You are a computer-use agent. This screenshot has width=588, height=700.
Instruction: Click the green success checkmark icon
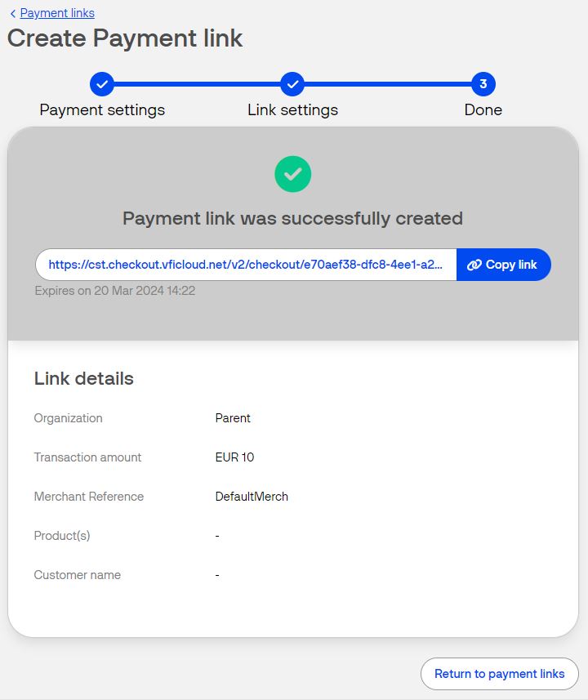292,173
